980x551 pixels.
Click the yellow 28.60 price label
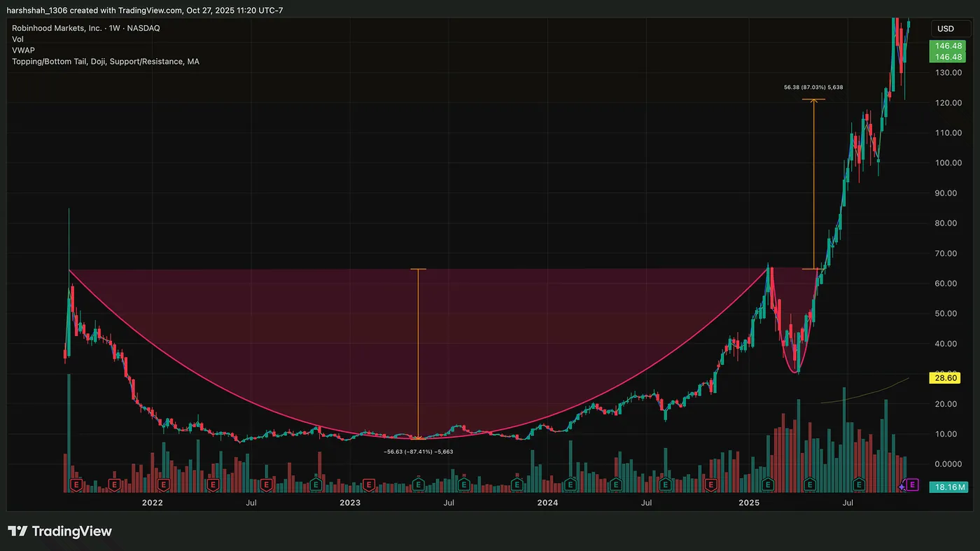pyautogui.click(x=945, y=378)
